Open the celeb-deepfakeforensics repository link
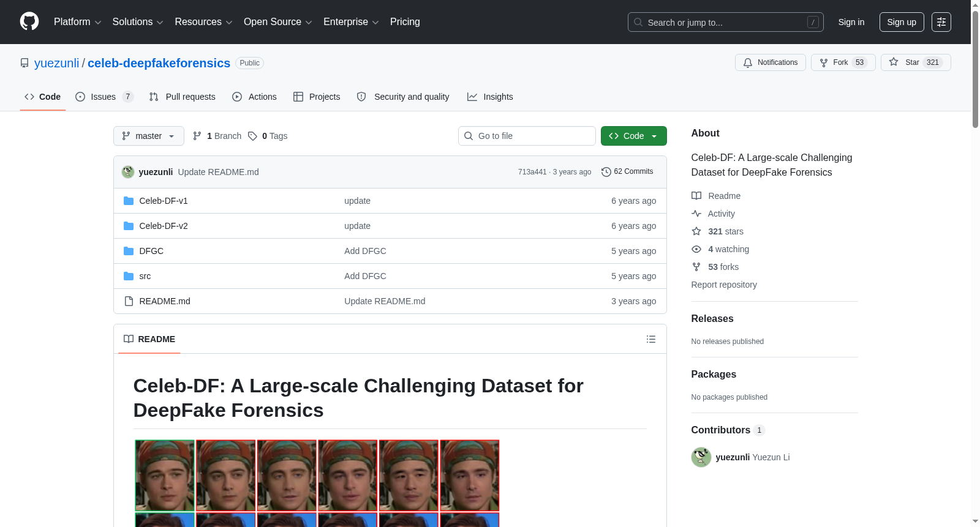The width and height of the screenshot is (980, 527). coord(159,63)
